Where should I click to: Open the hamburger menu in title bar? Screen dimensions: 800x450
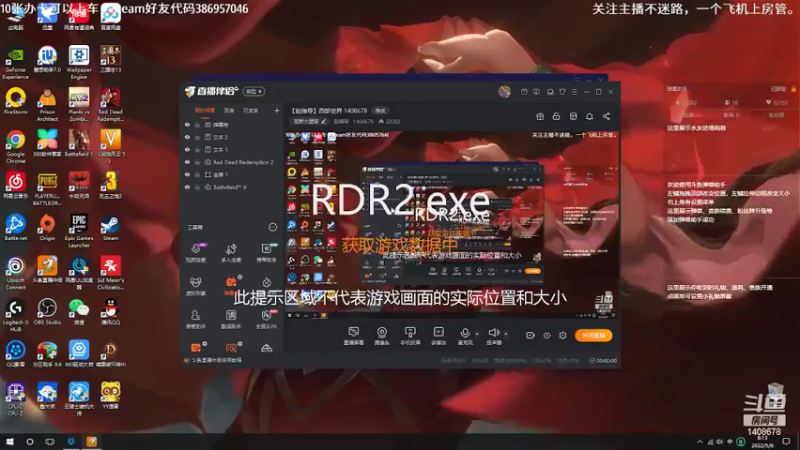click(x=574, y=92)
